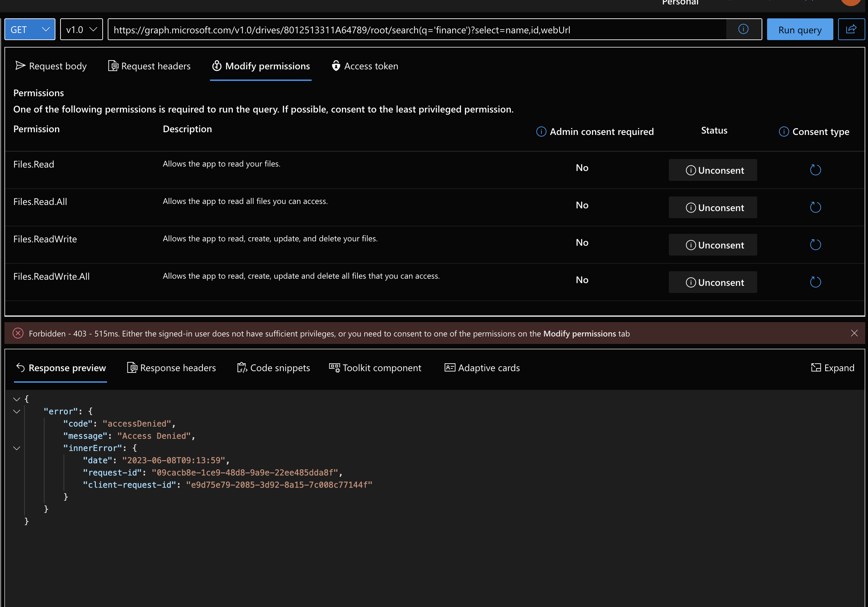Click the info icon beside Consent type header
The image size is (868, 607).
pyautogui.click(x=784, y=132)
